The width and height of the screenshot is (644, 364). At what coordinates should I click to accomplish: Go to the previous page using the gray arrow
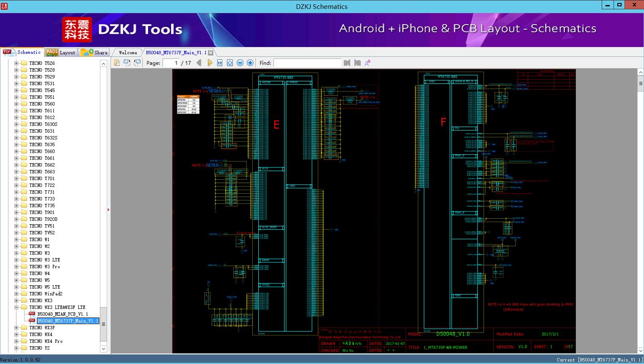pos(199,63)
